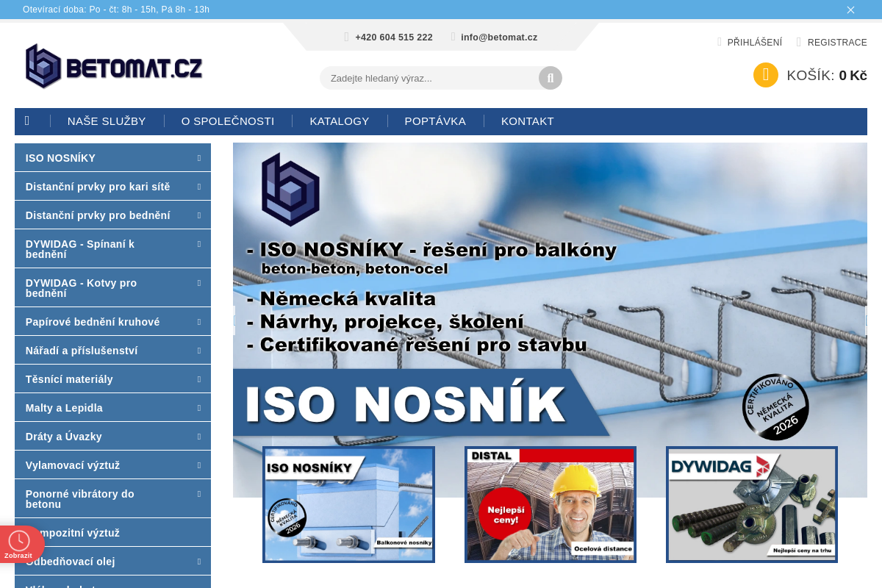This screenshot has height=588, width=882.
Task: Open Kompozitní výztuž category
Action: tap(112, 532)
